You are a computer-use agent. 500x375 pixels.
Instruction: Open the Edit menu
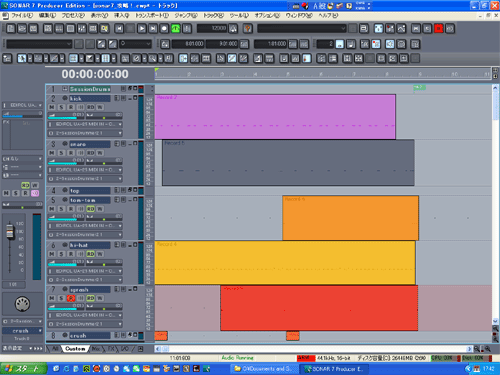[x=47, y=16]
